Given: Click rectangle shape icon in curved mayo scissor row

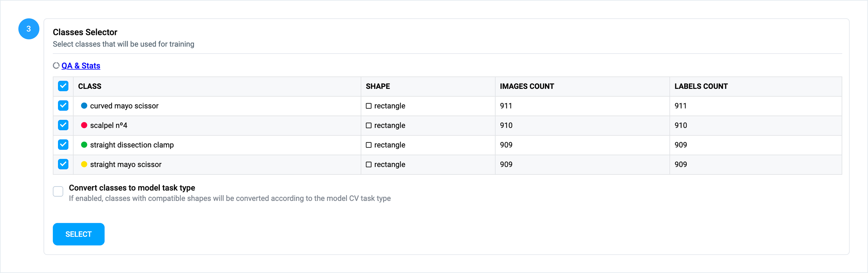Looking at the screenshot, I should (369, 106).
